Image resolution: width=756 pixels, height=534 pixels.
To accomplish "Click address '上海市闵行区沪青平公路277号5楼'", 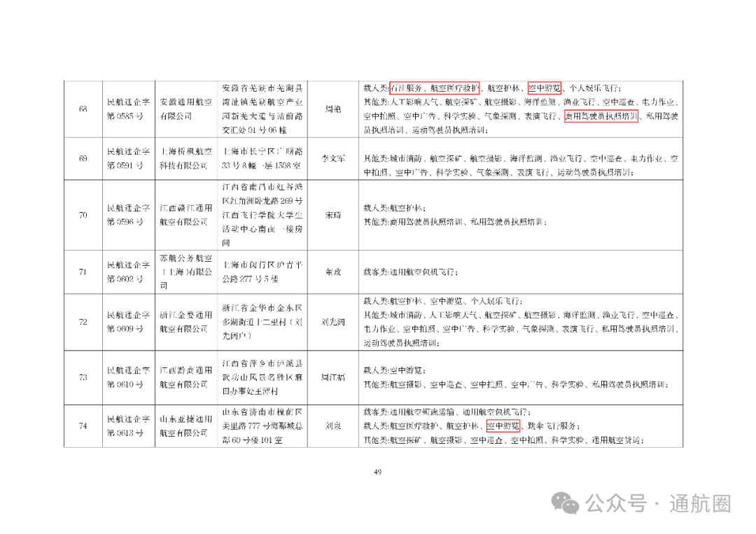I will 262,272.
